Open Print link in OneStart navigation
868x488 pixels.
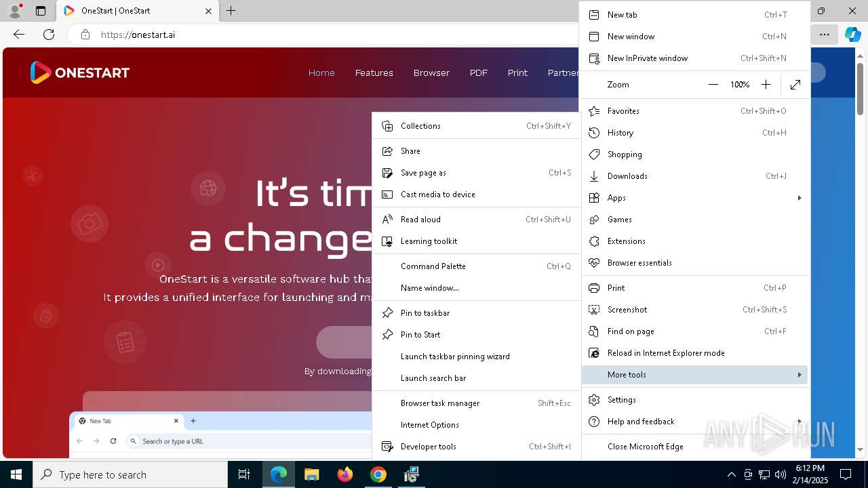pyautogui.click(x=517, y=73)
